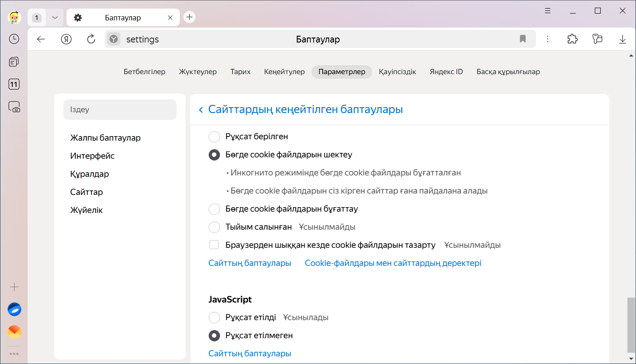Image resolution: width=636 pixels, height=364 pixels.
Task: Select the 'Рұқсат берілген' cookie radio option
Action: pos(214,137)
